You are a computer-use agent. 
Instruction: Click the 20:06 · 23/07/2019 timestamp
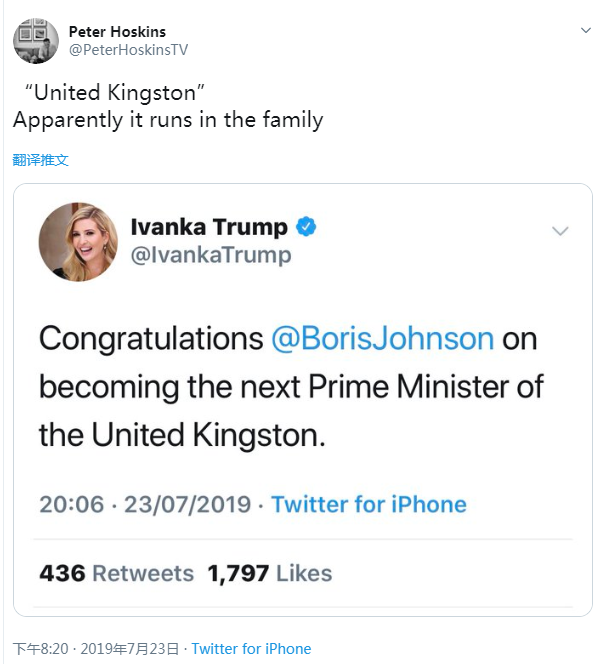(x=145, y=504)
